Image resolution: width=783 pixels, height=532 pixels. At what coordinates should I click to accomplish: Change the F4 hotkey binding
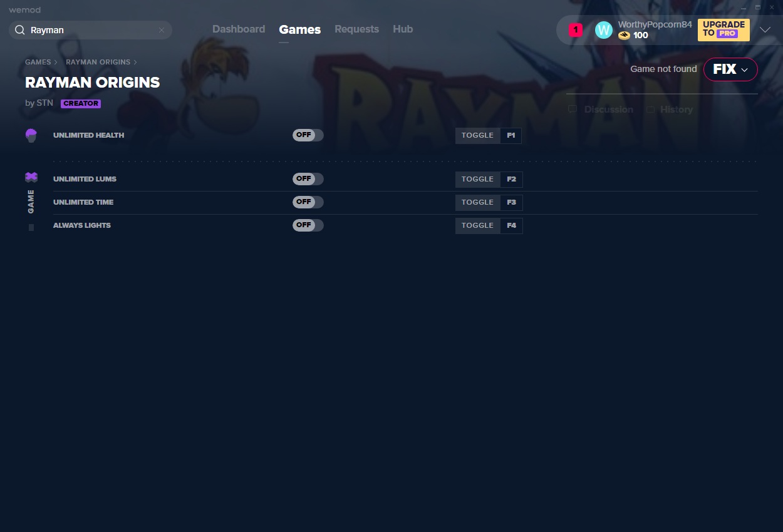coord(511,226)
